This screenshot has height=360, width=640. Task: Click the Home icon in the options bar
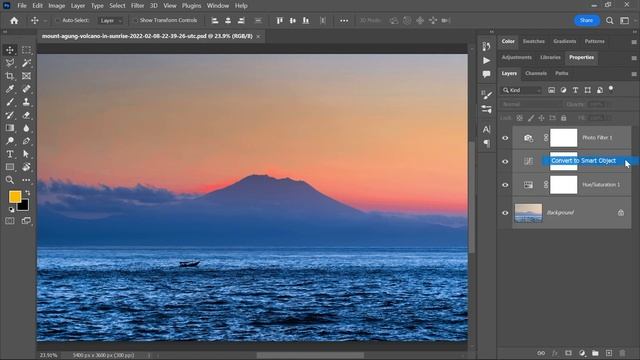click(14, 20)
